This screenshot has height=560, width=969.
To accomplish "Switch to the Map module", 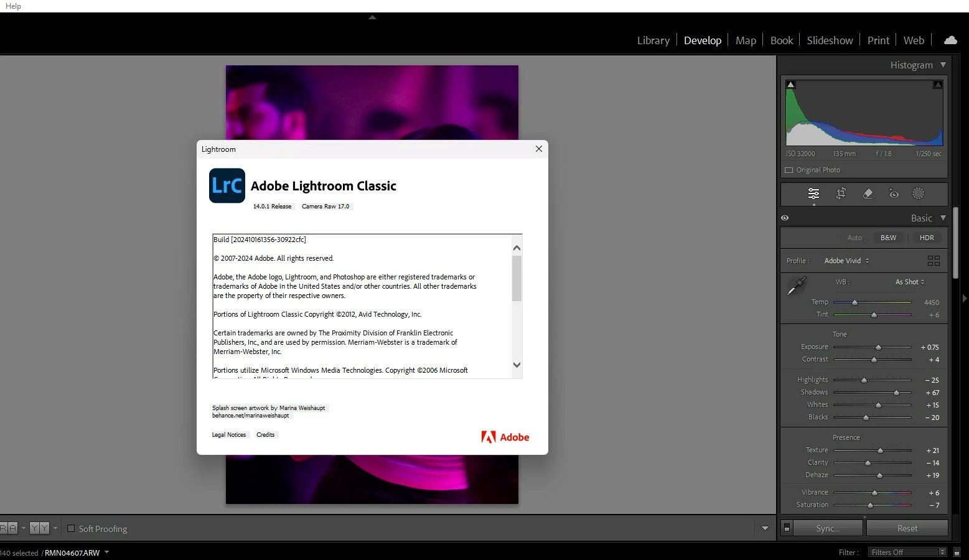I will pyautogui.click(x=746, y=40).
